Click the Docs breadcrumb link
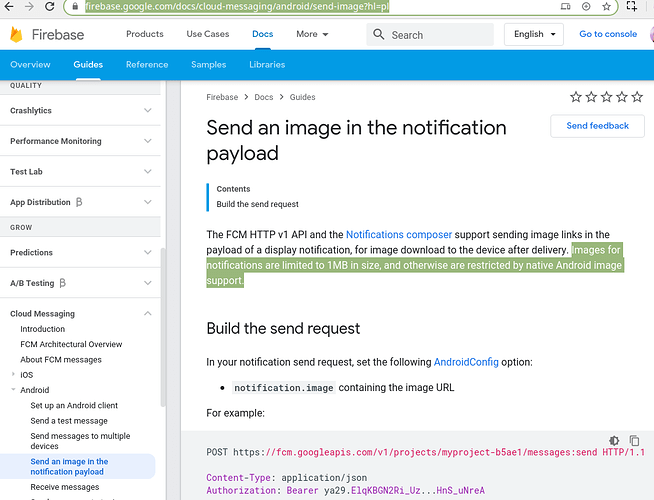The image size is (654, 500). (x=264, y=97)
